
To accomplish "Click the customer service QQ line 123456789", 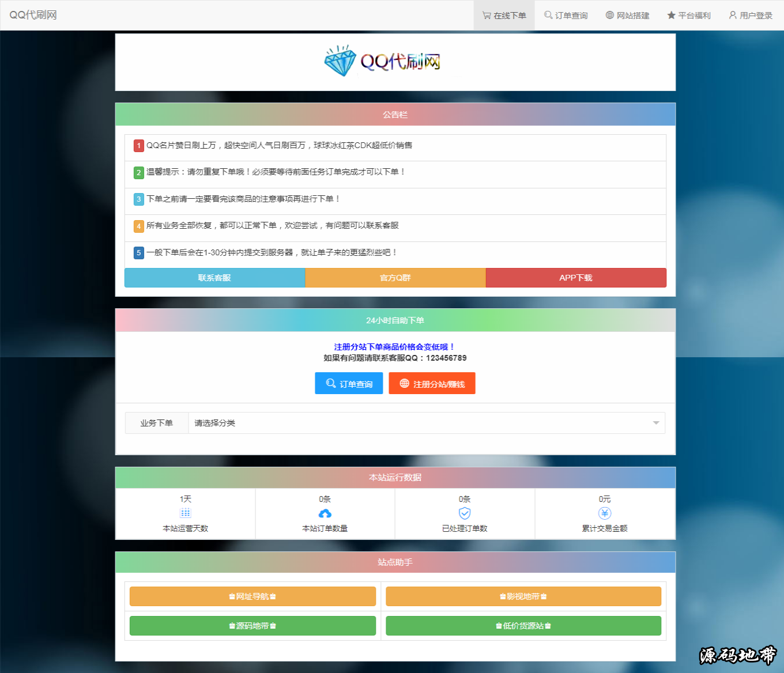I will [395, 358].
